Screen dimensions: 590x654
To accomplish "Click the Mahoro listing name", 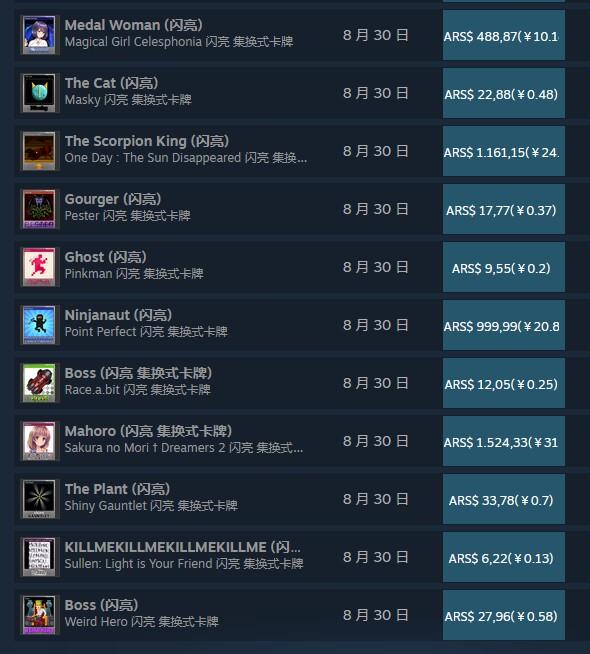I will pyautogui.click(x=148, y=431).
